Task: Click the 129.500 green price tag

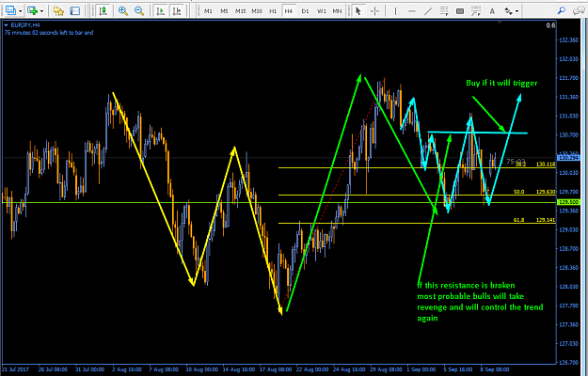Action: (569, 202)
